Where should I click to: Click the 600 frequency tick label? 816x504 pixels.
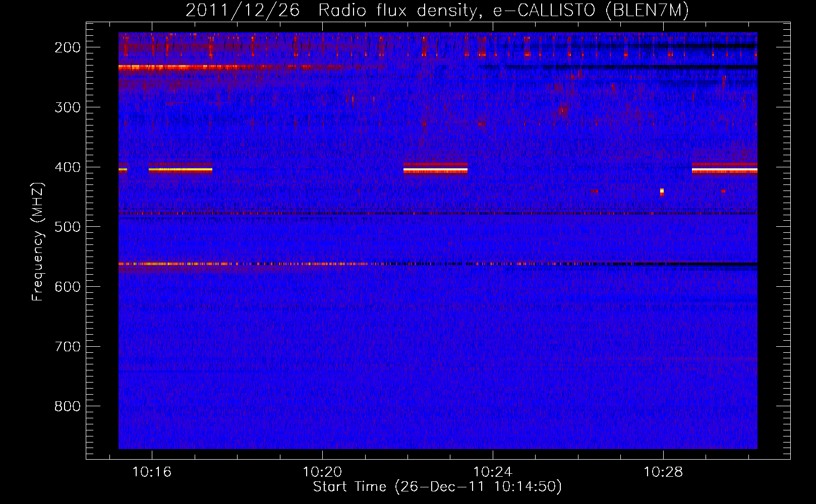click(x=68, y=287)
